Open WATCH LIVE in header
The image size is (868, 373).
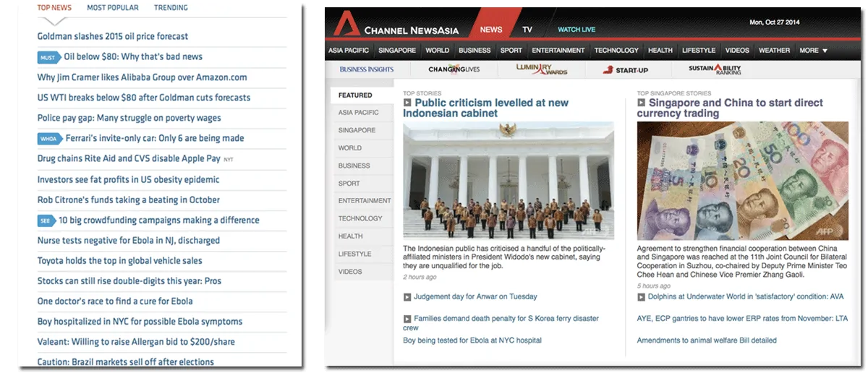pyautogui.click(x=576, y=30)
